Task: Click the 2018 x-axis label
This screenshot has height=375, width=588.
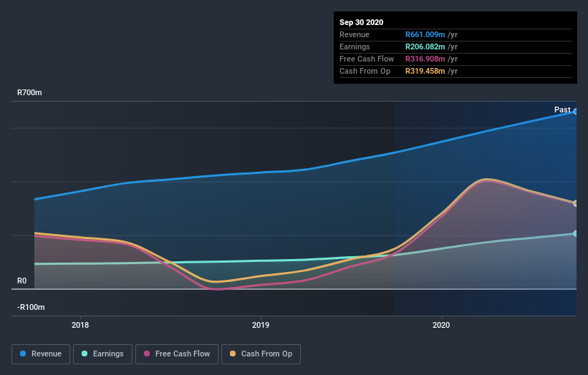Action: pos(80,325)
